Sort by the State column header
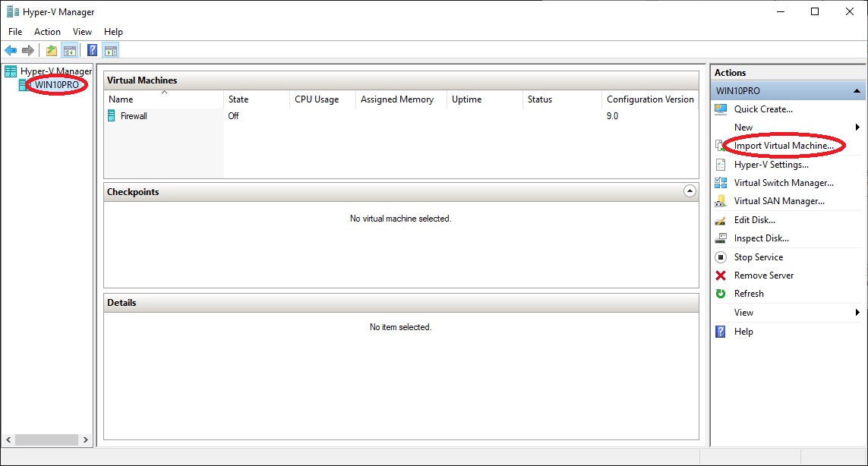This screenshot has height=466, width=868. pos(257,99)
